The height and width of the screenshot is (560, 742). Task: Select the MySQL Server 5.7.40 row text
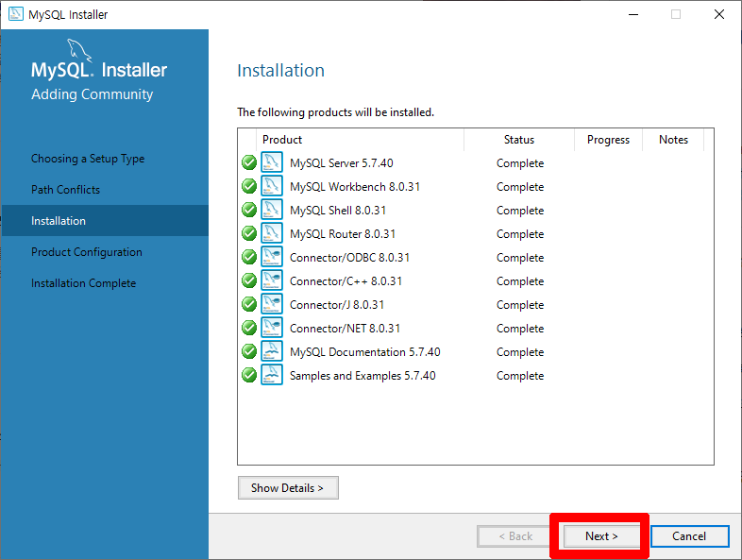[x=342, y=163]
